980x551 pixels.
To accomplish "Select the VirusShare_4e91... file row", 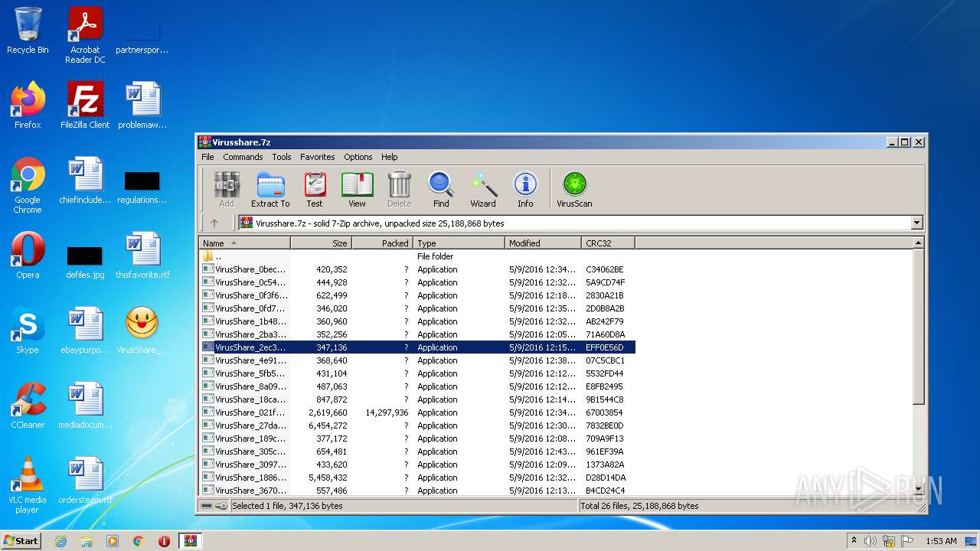I will 417,360.
